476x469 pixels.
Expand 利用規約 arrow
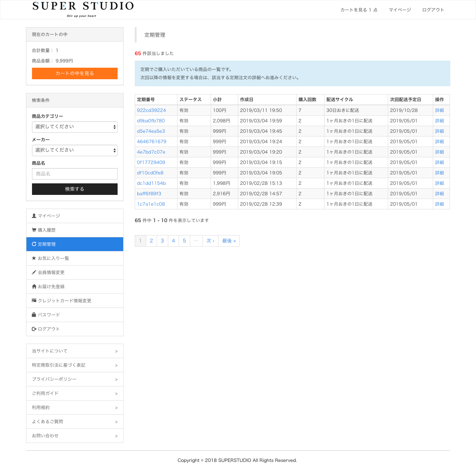pyautogui.click(x=116, y=408)
